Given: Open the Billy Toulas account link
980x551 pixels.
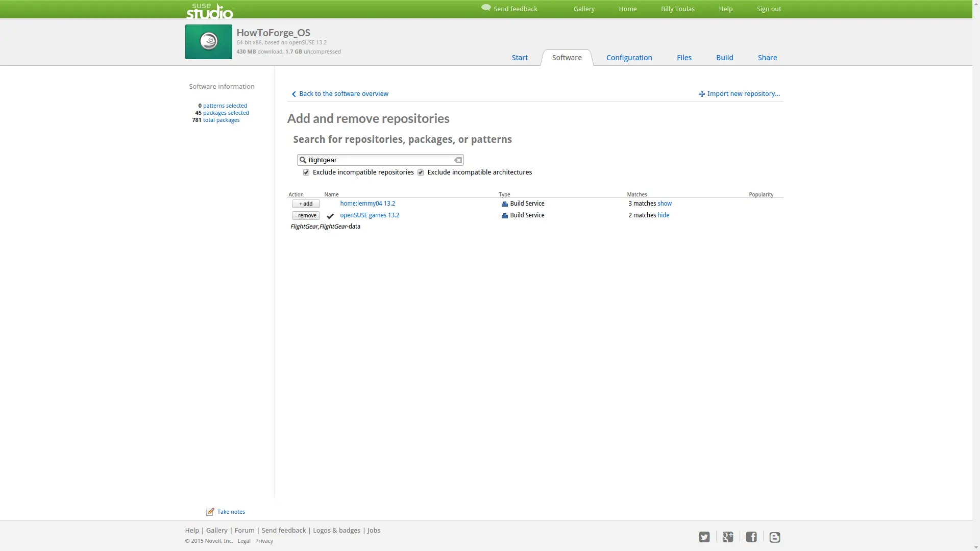Looking at the screenshot, I should pyautogui.click(x=677, y=9).
